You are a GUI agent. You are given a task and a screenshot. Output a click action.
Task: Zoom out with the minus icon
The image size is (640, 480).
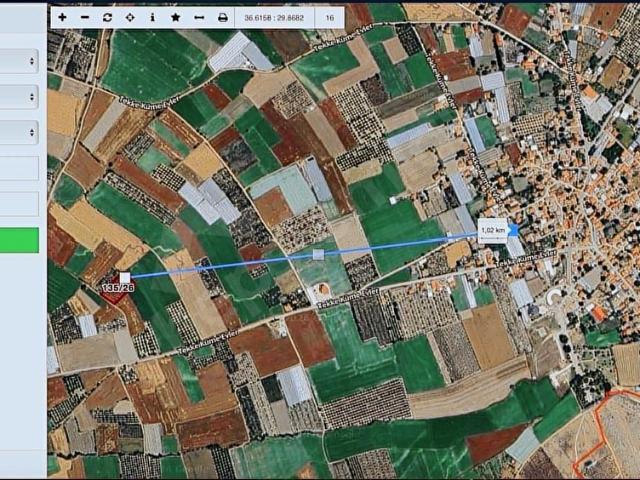[85, 17]
